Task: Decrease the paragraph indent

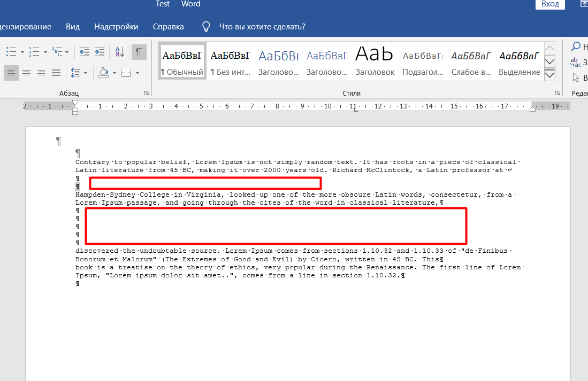Action: click(84, 52)
